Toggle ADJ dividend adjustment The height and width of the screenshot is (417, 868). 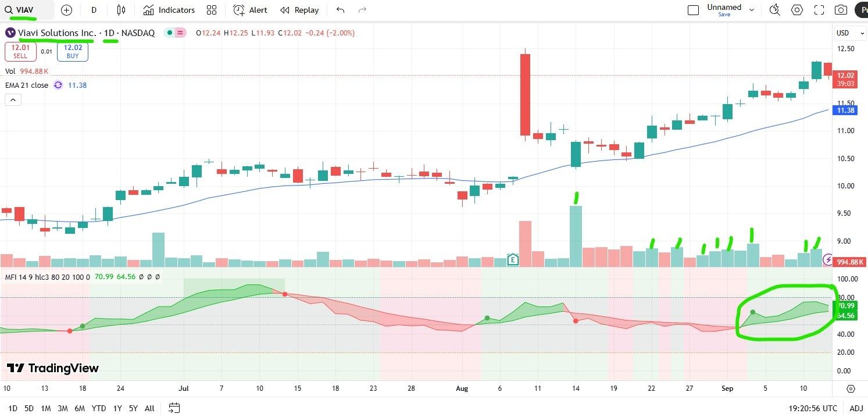pos(856,408)
